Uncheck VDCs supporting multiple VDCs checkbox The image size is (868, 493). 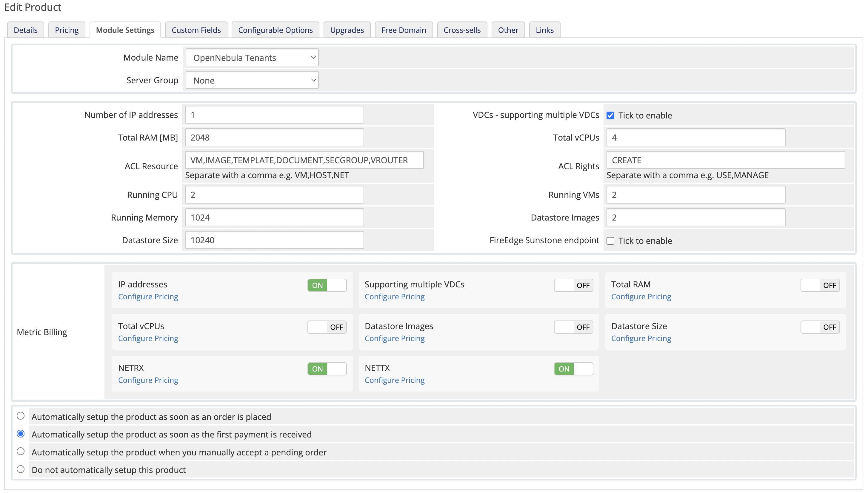click(x=610, y=115)
